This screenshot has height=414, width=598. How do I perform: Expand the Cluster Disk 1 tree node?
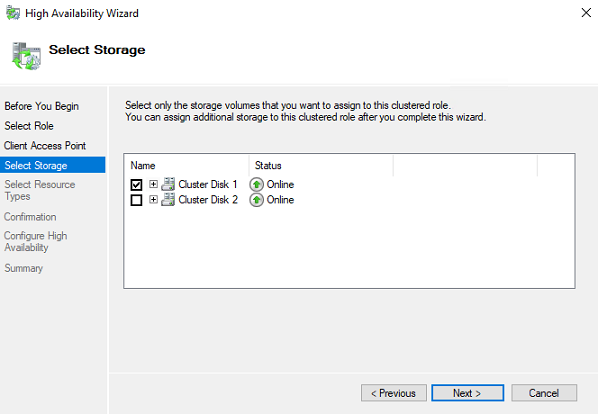pyautogui.click(x=153, y=184)
